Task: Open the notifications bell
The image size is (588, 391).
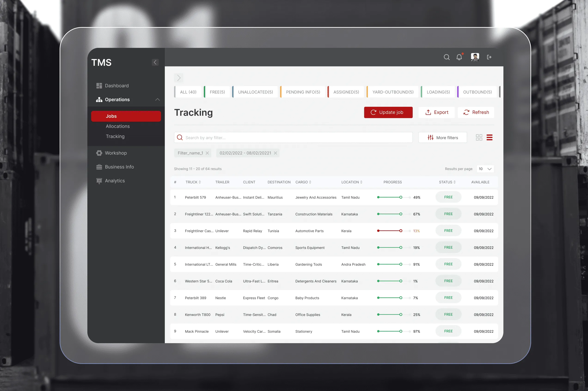Action: (459, 57)
